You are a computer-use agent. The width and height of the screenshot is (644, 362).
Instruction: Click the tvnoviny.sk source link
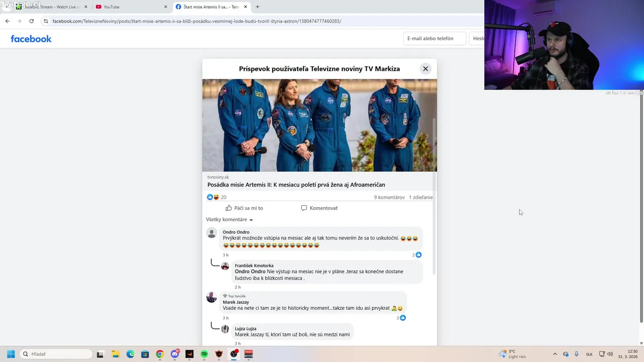point(218,177)
